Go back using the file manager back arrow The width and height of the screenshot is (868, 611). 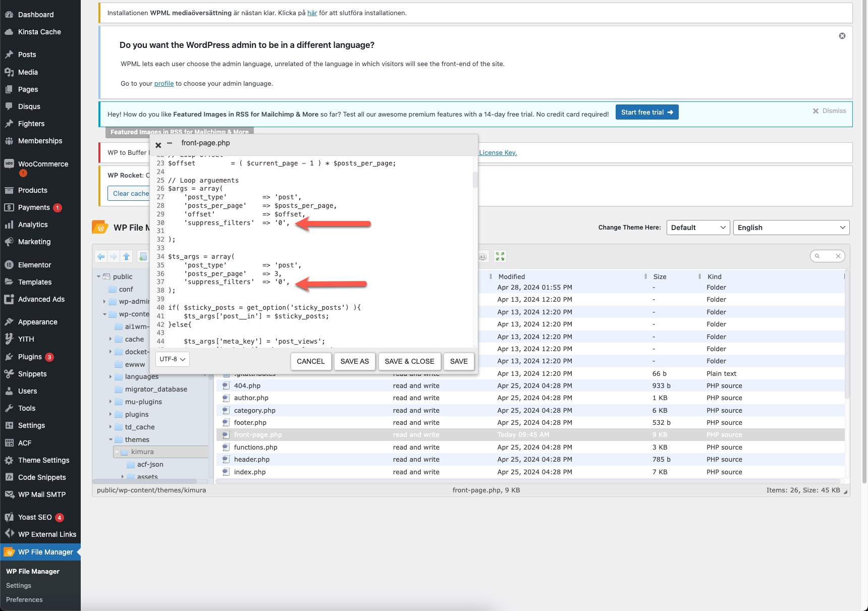pos(101,257)
